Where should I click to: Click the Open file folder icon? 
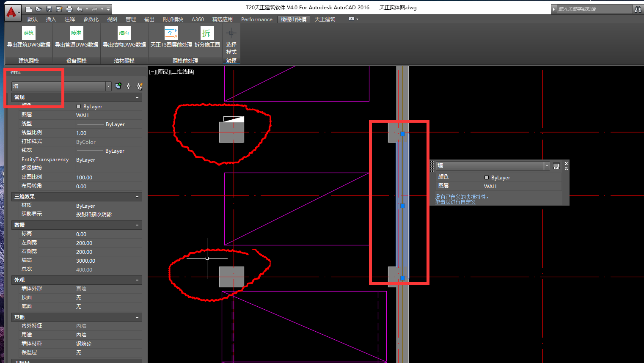[x=39, y=9]
